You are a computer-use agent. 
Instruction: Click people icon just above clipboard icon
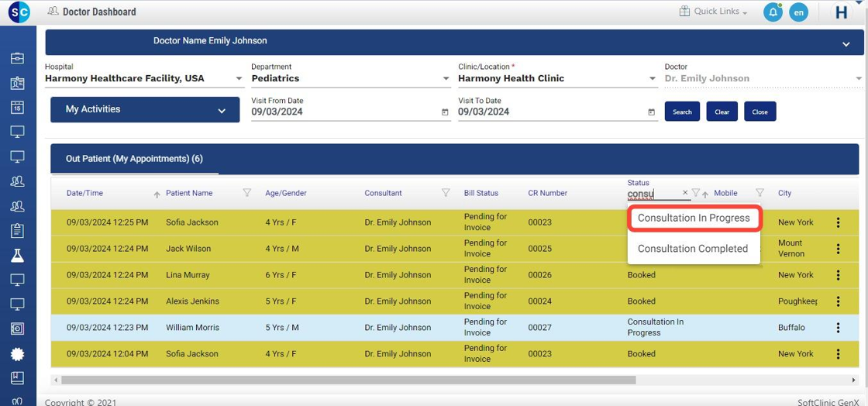click(17, 206)
